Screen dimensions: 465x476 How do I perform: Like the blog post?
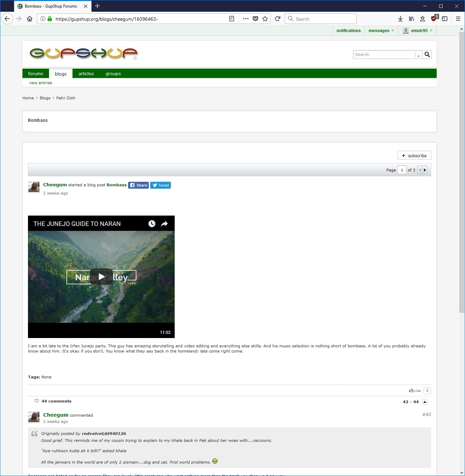click(x=415, y=391)
